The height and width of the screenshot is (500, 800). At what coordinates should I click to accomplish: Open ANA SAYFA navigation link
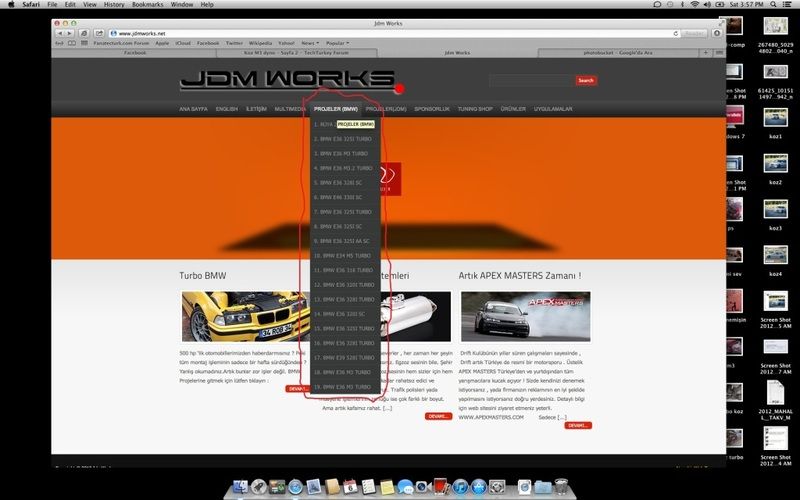tap(193, 109)
